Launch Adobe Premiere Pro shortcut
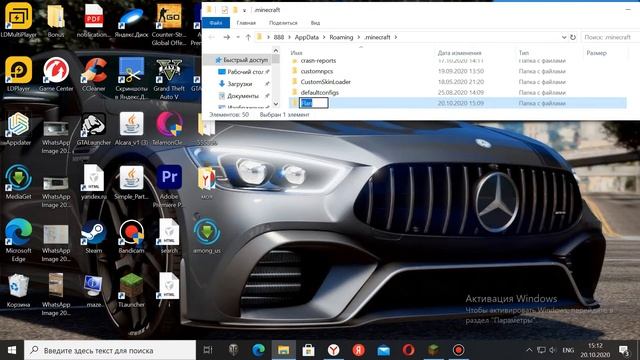This screenshot has width=640, height=360. tap(169, 186)
